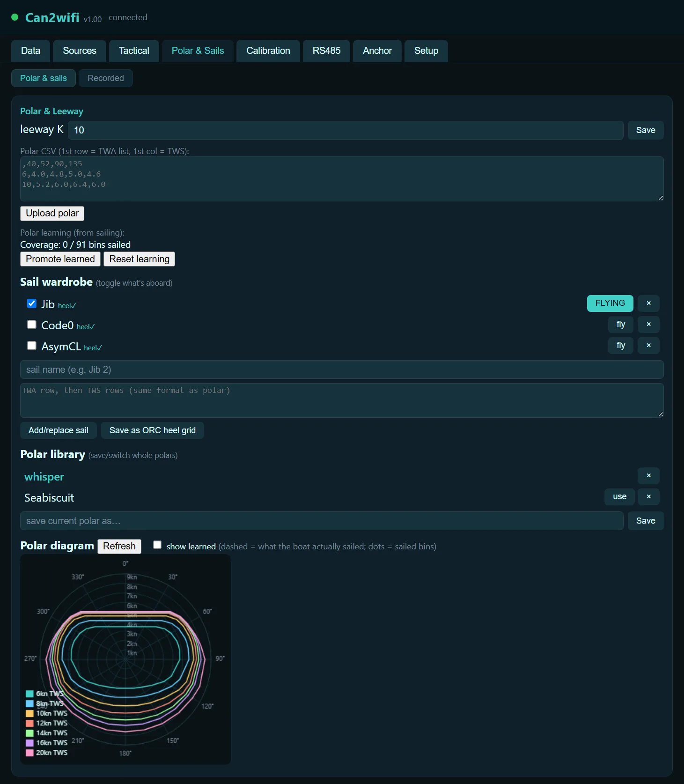Check the Code0 sail aboard checkbox
The height and width of the screenshot is (784, 684).
click(32, 325)
